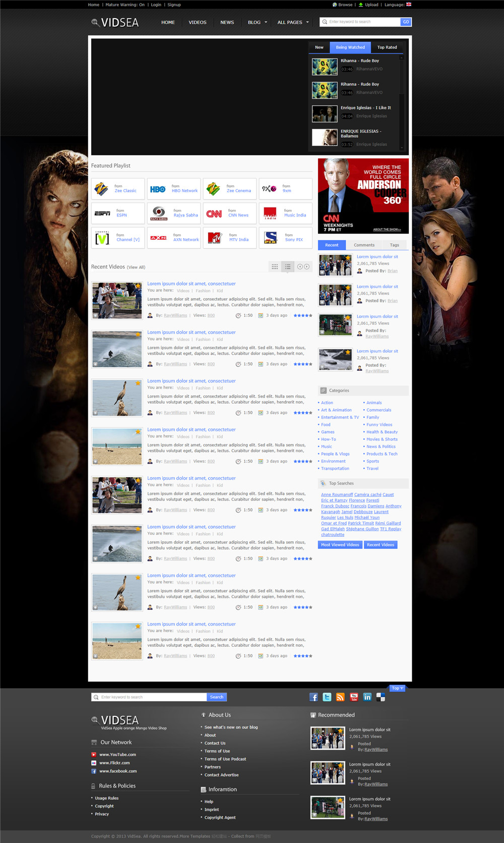This screenshot has height=843, width=504.
Task: Click the Facebook icon in the footer
Action: (x=313, y=697)
